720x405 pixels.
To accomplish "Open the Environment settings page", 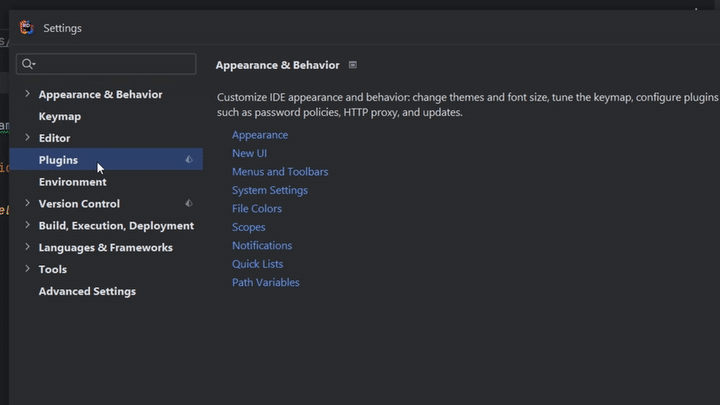I will tap(72, 182).
